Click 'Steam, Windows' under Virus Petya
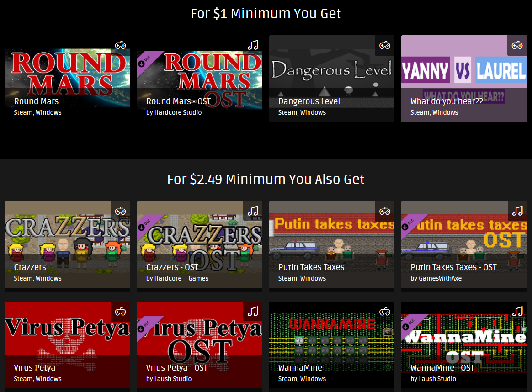 point(37,379)
